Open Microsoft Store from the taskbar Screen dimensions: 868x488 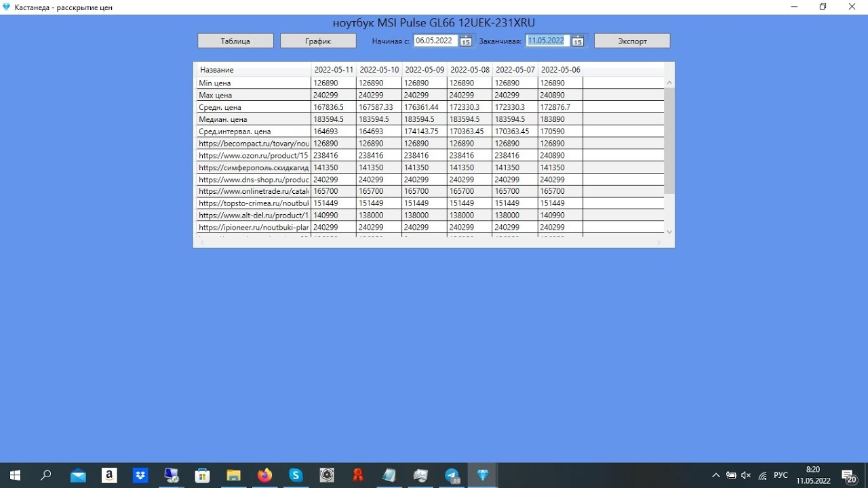[x=202, y=476]
